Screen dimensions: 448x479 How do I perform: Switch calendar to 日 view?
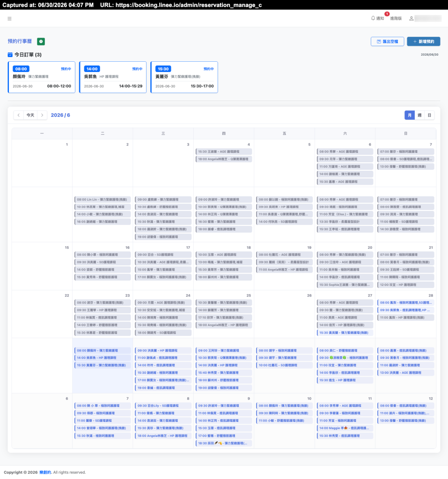coord(429,115)
